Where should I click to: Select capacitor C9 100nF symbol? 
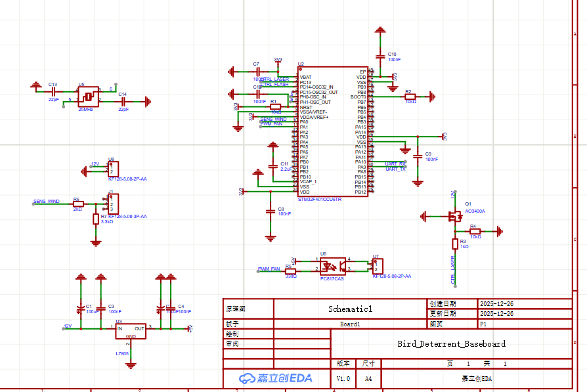click(418, 158)
